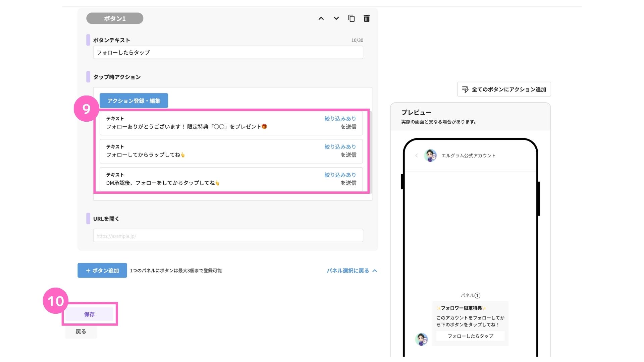Click back arrow in phone preview
This screenshot has height=362, width=644.
click(x=417, y=156)
